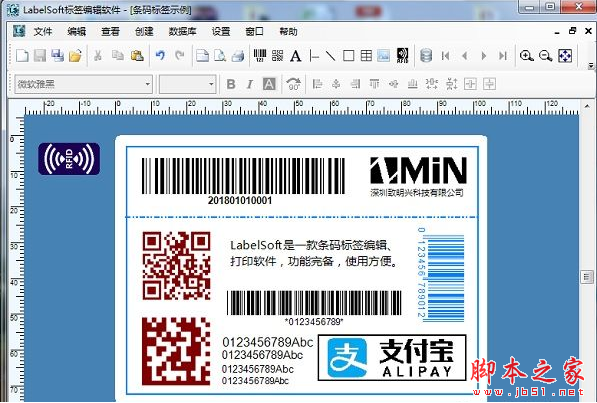Open the 窗口 menu
Viewport: 597px width, 403px height.
[x=254, y=32]
